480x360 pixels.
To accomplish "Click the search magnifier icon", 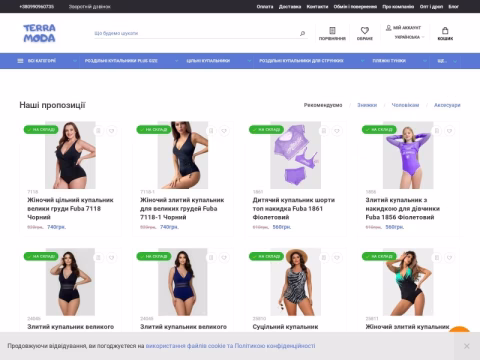I will point(302,33).
